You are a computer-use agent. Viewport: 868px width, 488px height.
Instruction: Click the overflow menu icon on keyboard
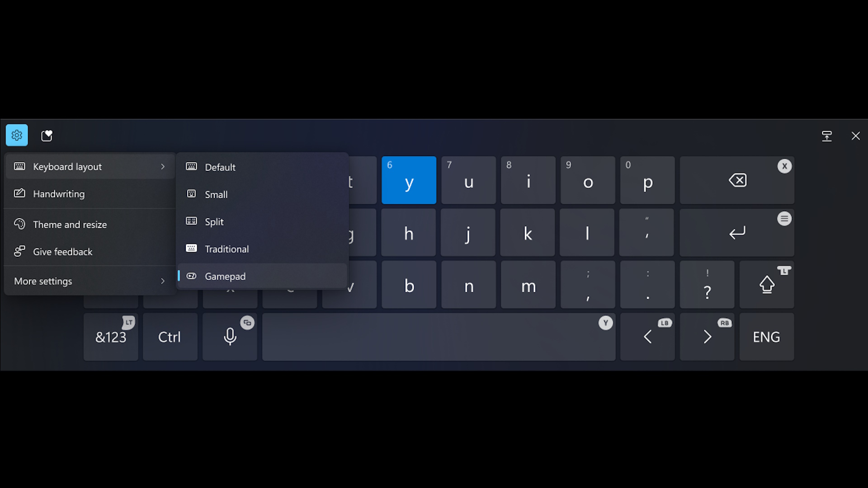tap(784, 219)
